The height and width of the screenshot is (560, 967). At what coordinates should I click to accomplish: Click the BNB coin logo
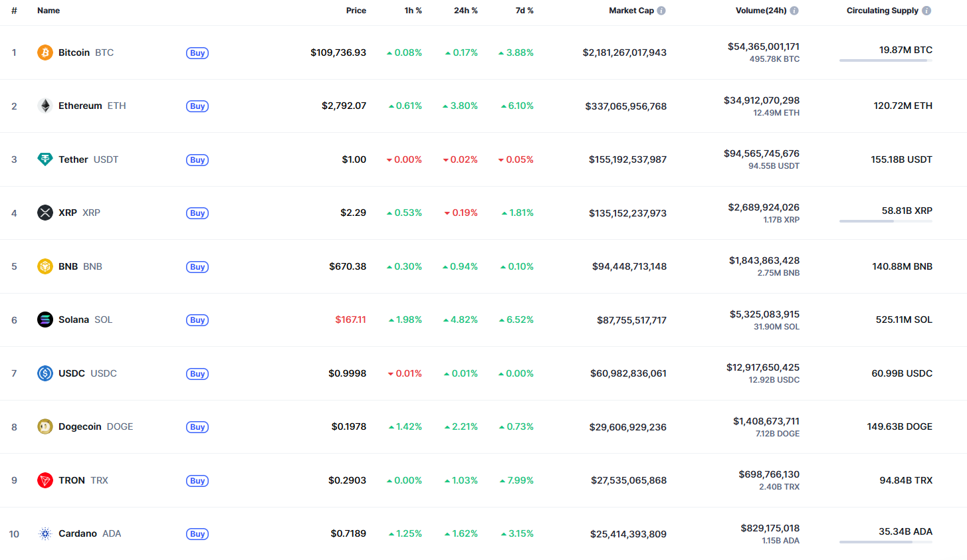[x=45, y=266]
